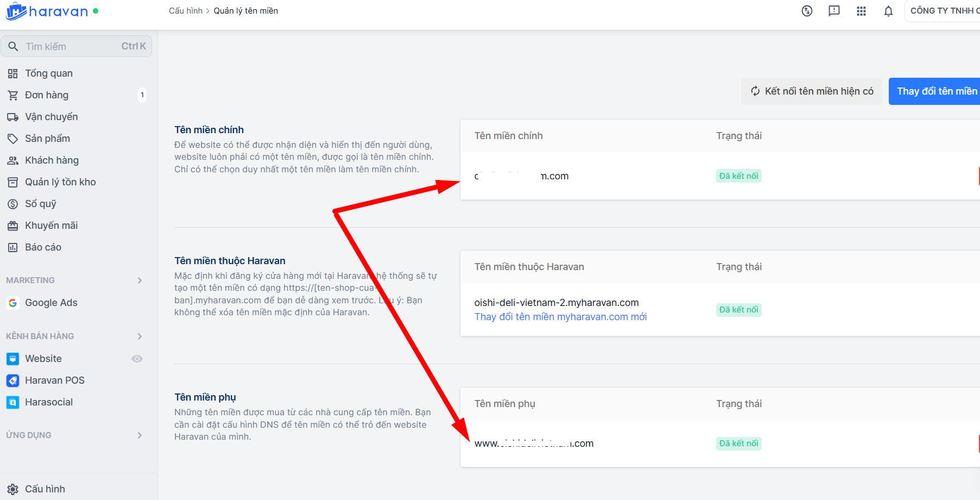The image size is (980, 500).
Task: Click Đã kết nối status in myharavan row
Action: (x=738, y=310)
